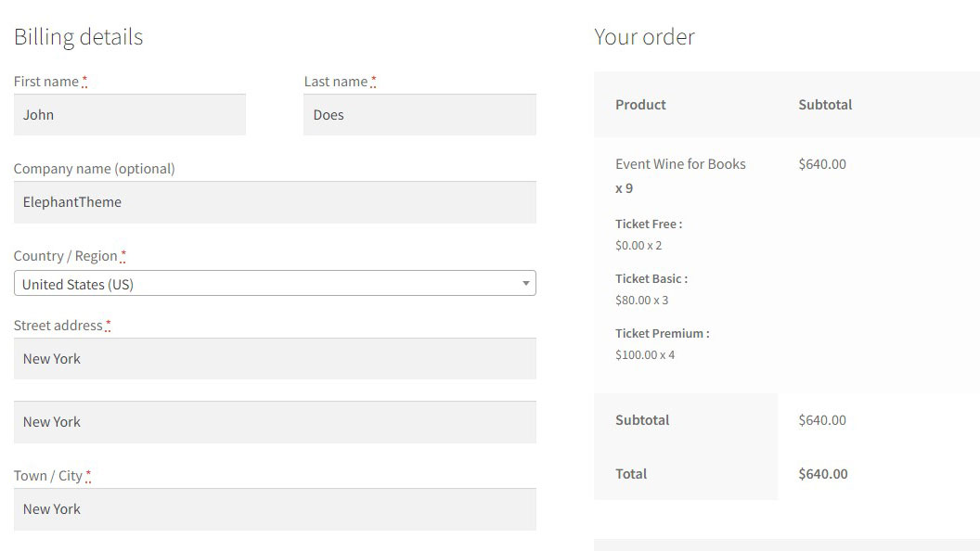
Task: Click the Company name (optional) label
Action: tap(94, 169)
